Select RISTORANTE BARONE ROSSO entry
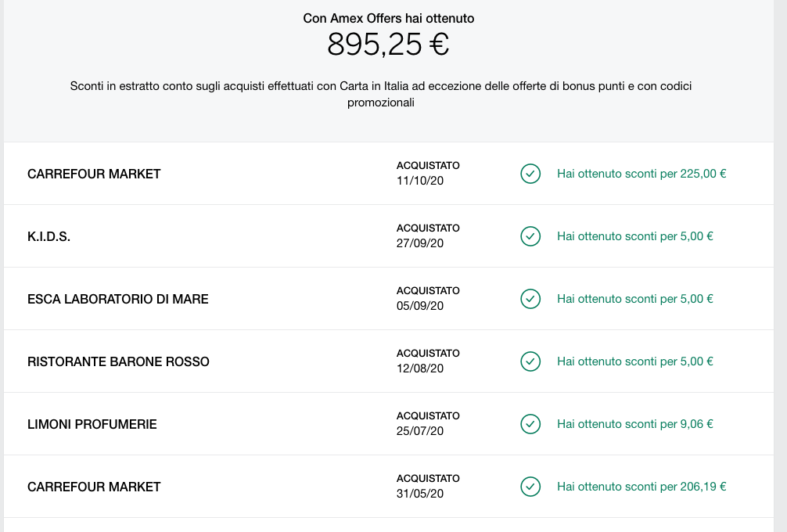This screenshot has height=532, width=787. click(x=389, y=361)
